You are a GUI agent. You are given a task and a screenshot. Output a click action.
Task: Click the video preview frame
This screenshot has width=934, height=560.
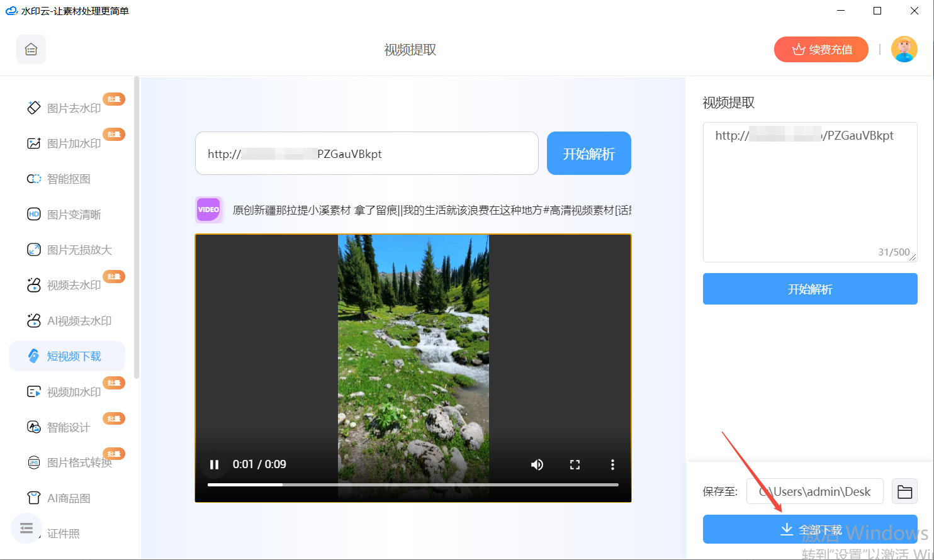[413, 368]
